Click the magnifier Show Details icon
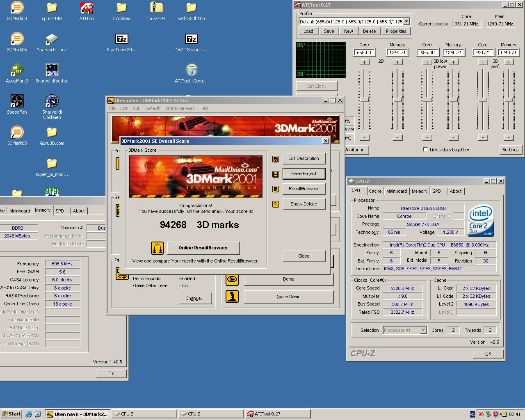This screenshot has width=525, height=420. pos(276,204)
